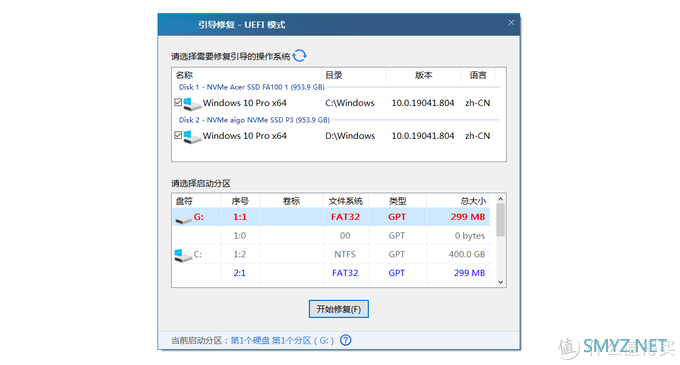Click the red FAT32 cell of partition 1:1
The height and width of the screenshot is (365, 680).
pyautogui.click(x=345, y=217)
